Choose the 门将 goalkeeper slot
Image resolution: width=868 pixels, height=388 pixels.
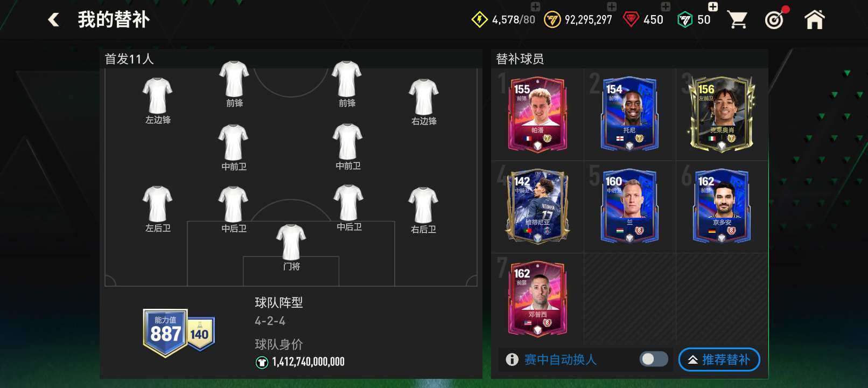[x=291, y=248]
